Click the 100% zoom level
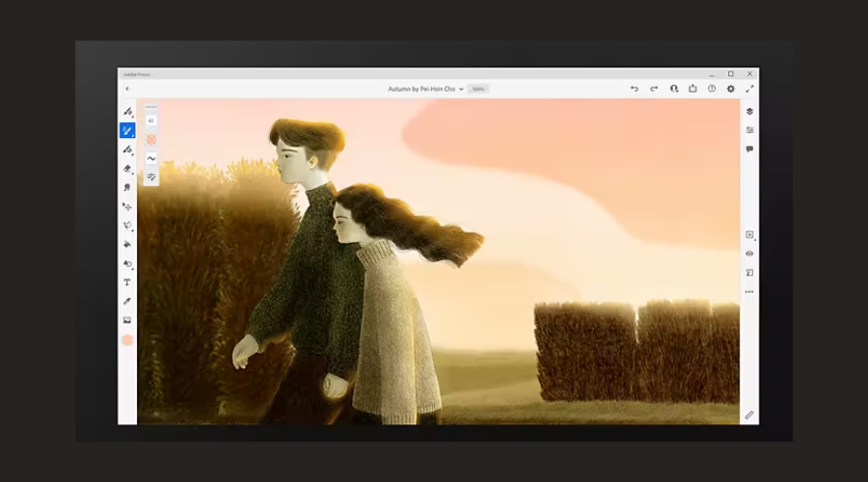Viewport: 868px width, 482px height. [478, 89]
